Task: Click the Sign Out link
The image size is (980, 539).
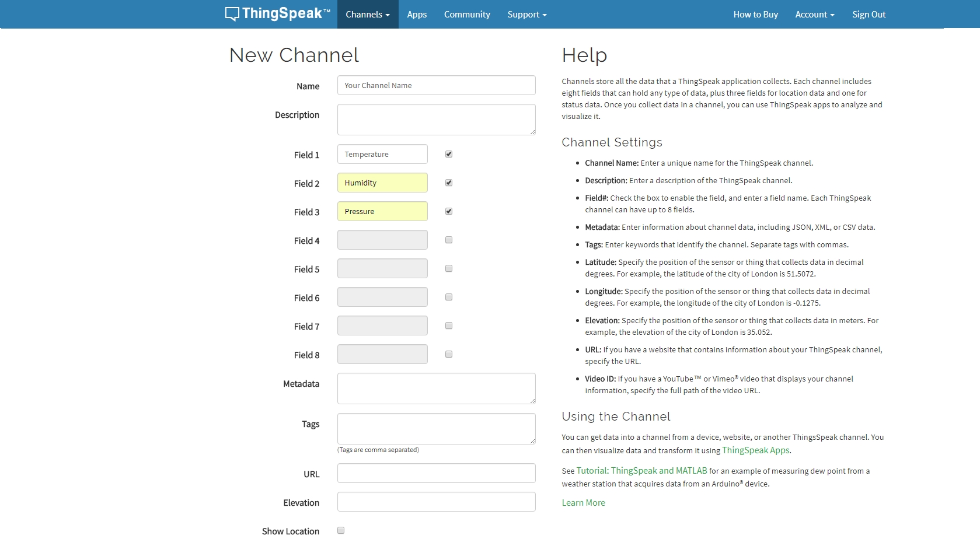Action: coord(869,15)
